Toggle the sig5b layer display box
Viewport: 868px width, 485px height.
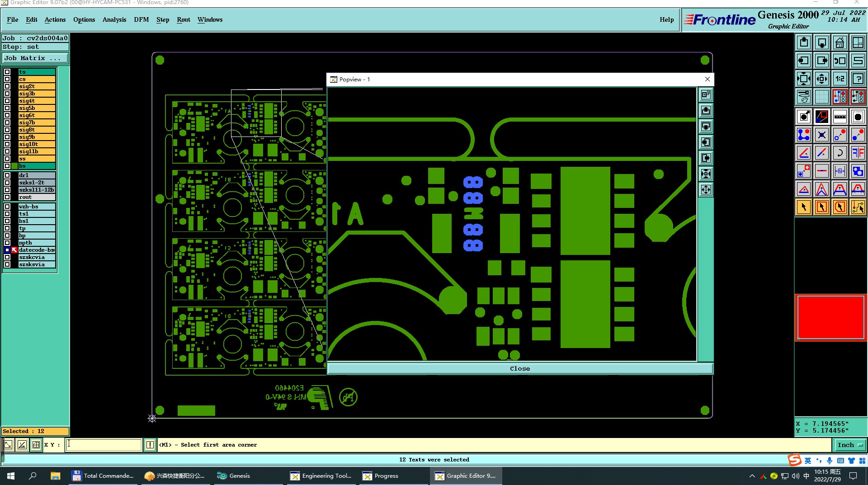[x=7, y=108]
